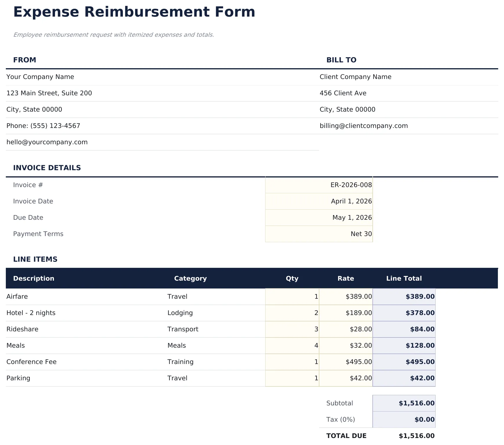Select the Invoice Date field
The image size is (504, 445).
point(319,201)
